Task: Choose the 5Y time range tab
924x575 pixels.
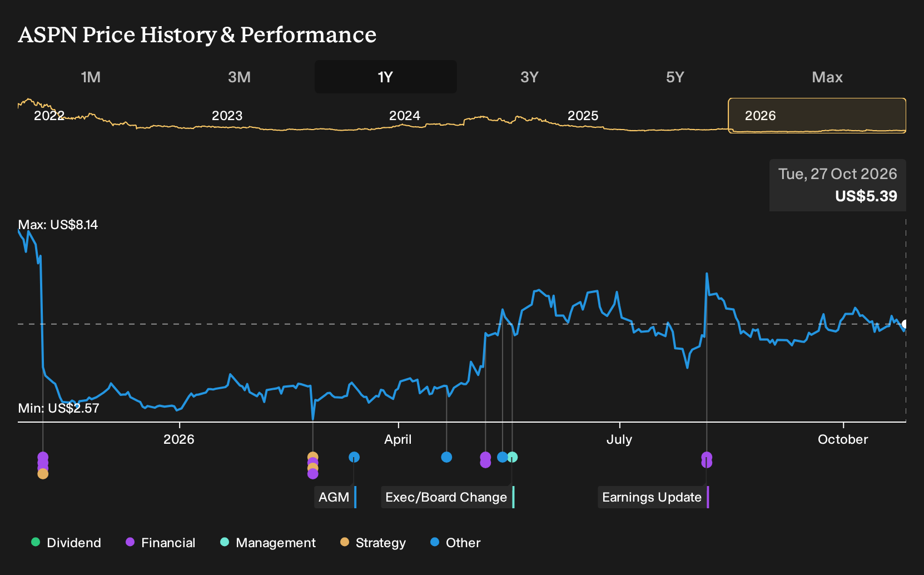Action: 675,77
